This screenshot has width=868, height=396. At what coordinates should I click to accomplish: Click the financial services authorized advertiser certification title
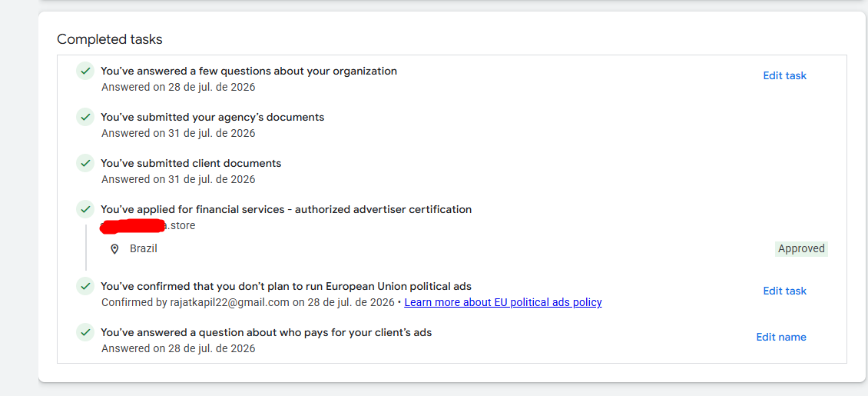click(x=287, y=209)
